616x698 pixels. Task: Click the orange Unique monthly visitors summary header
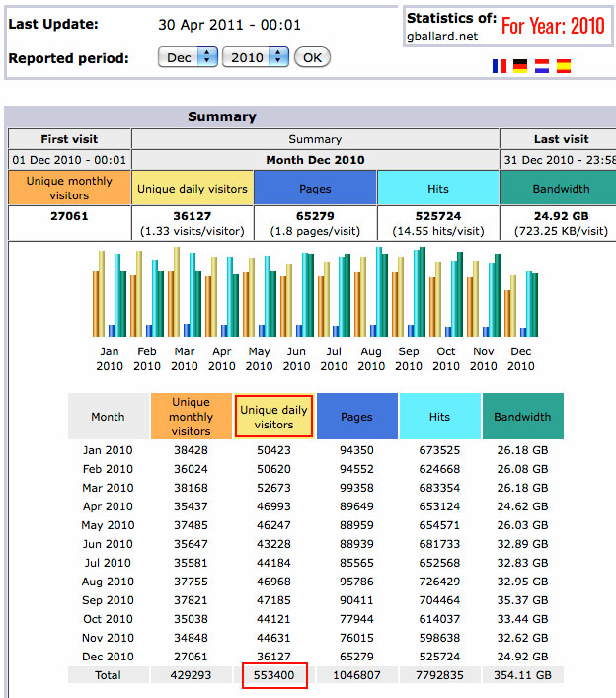coord(69,188)
